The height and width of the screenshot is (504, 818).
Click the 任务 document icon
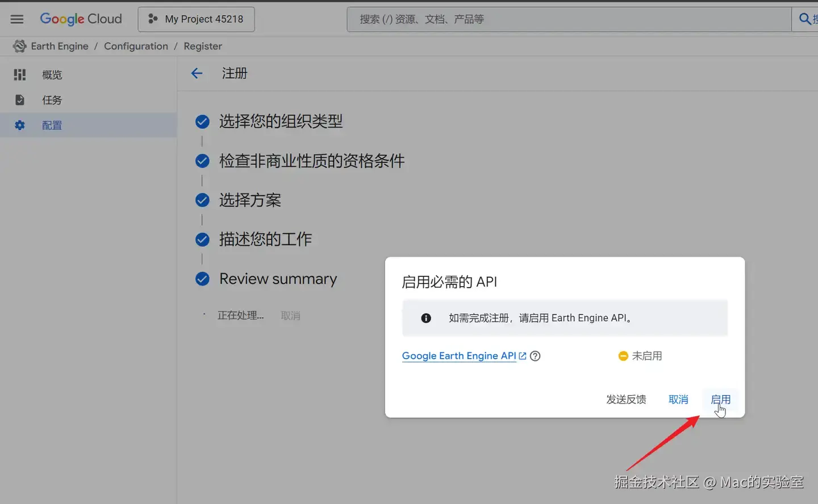[x=20, y=100]
